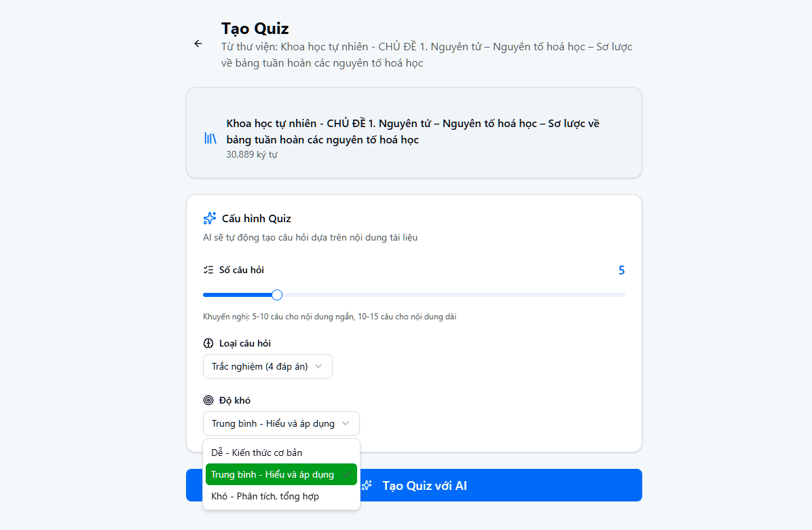Open the Loại câu hỏi dropdown
The width and height of the screenshot is (812, 530).
[x=267, y=366]
